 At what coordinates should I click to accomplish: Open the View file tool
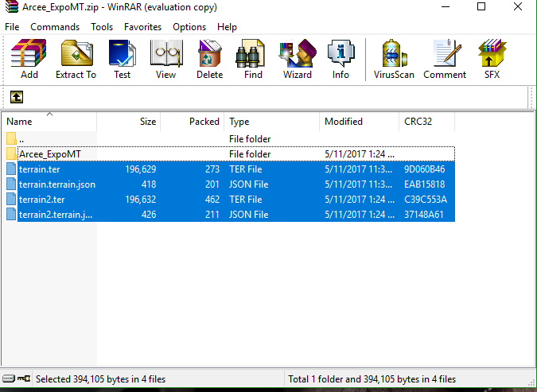[165, 60]
